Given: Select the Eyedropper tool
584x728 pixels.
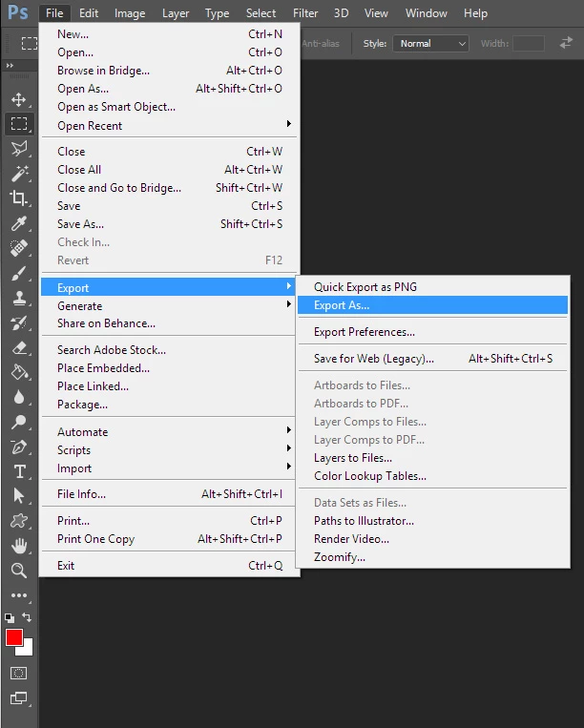Looking at the screenshot, I should tap(18, 223).
